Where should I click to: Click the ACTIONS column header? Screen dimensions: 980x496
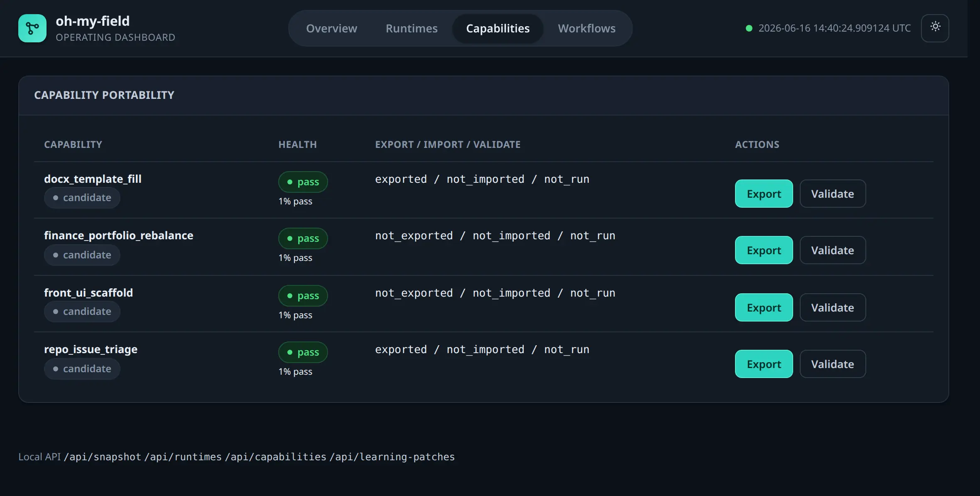click(x=757, y=144)
